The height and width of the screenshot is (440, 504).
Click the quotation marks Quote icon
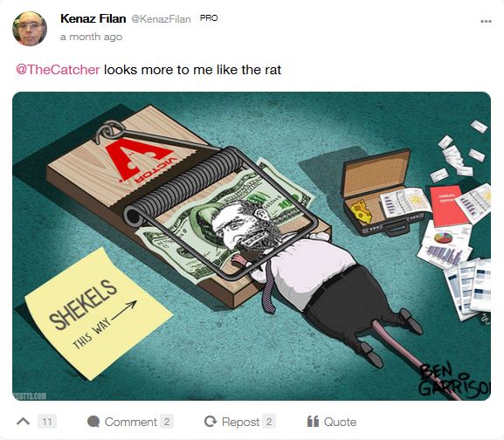click(x=313, y=421)
